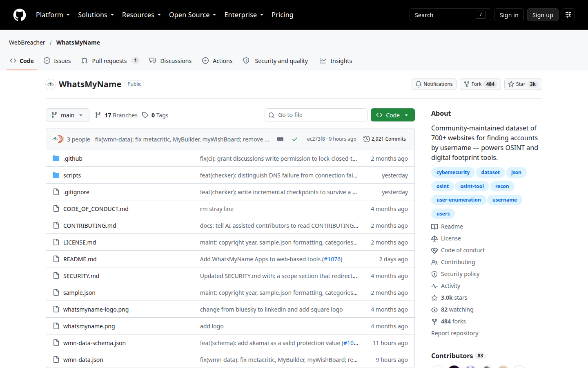Viewport: 588px width, 368px height.
Task: Click the watching eye icon
Action: [434, 310]
